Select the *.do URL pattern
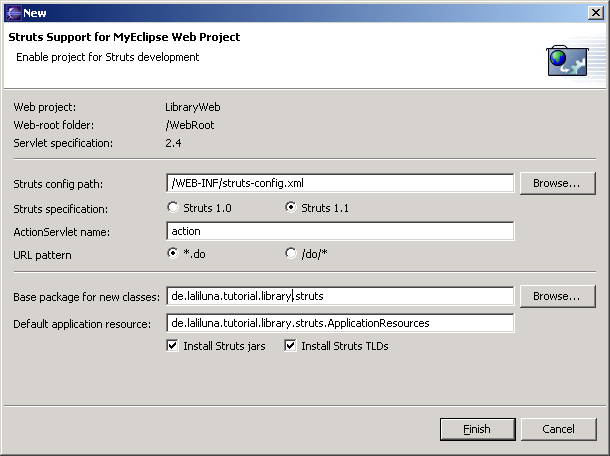This screenshot has height=456, width=610. point(174,254)
